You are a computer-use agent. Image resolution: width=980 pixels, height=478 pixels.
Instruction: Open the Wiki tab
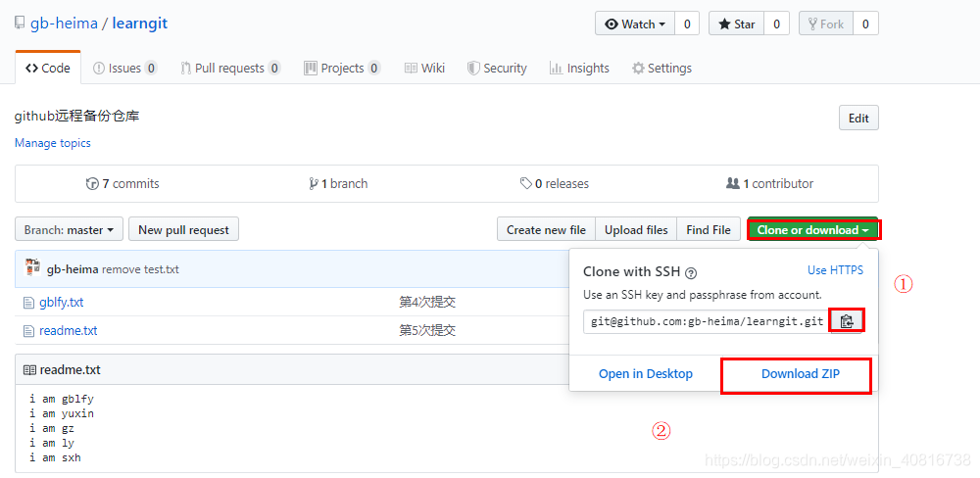pyautogui.click(x=425, y=69)
